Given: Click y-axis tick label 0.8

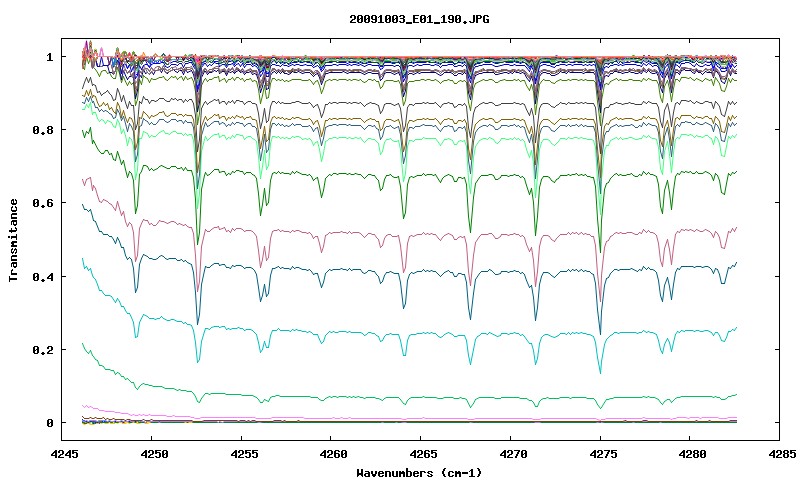Looking at the screenshot, I should click(43, 130).
